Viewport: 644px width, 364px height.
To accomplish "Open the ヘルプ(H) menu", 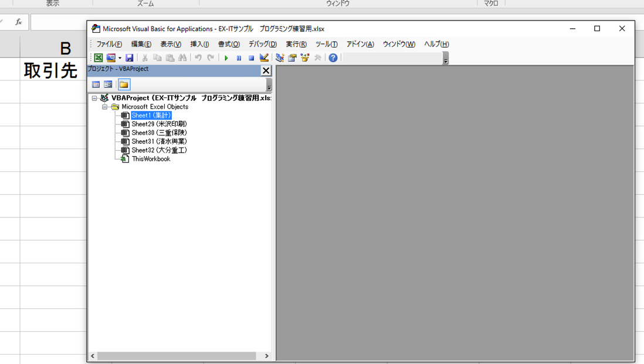I will [436, 44].
